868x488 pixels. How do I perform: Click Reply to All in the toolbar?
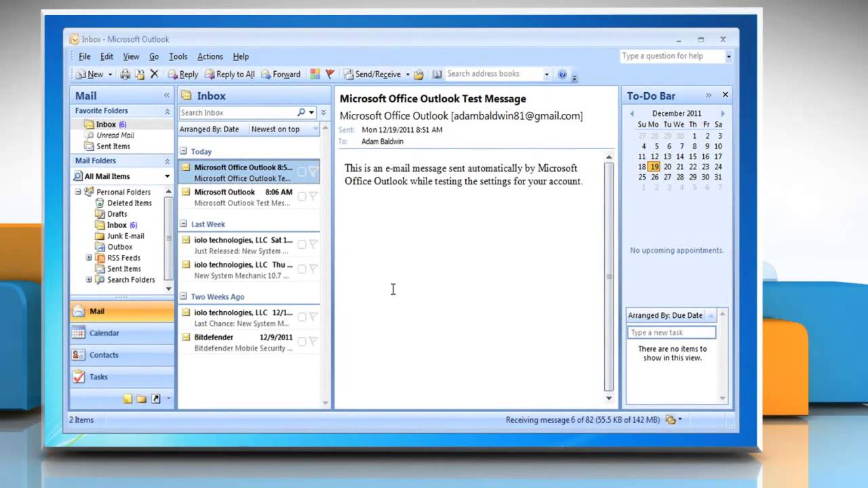tap(230, 75)
